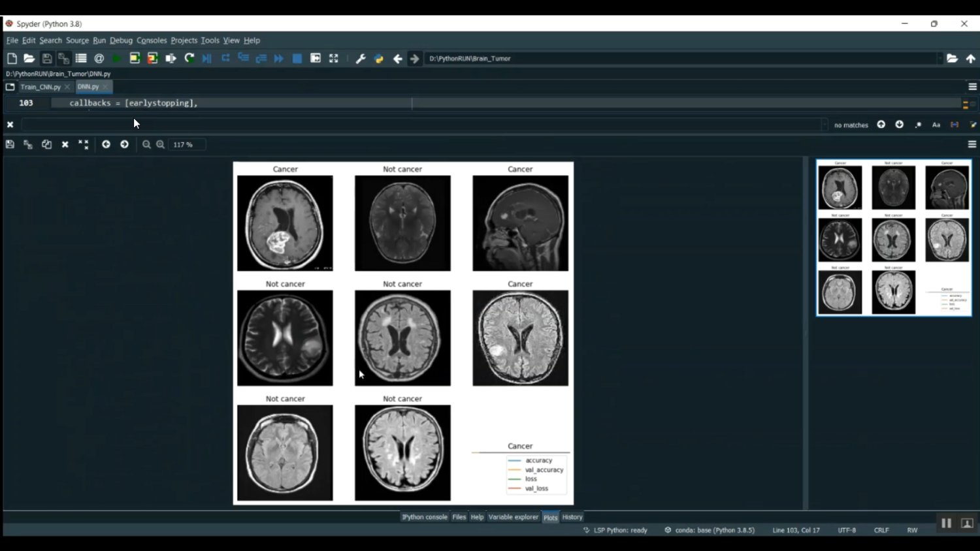Browse for a working directory via the folder icon

coord(952,59)
